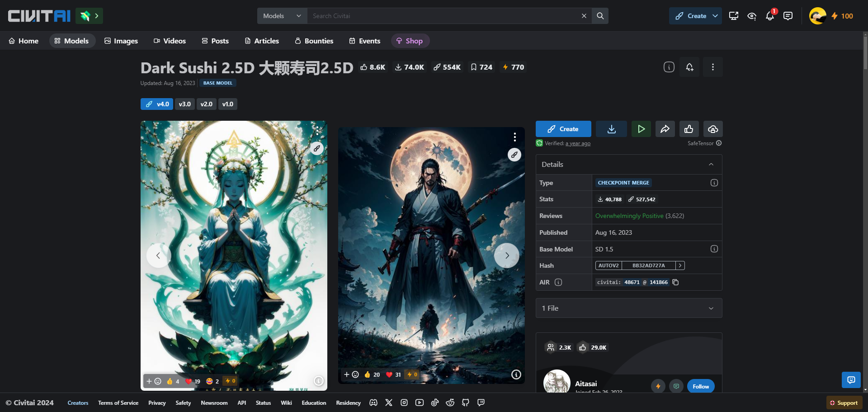Click the 100 buzz balance
Viewport: 868px width, 412px height.
[842, 16]
